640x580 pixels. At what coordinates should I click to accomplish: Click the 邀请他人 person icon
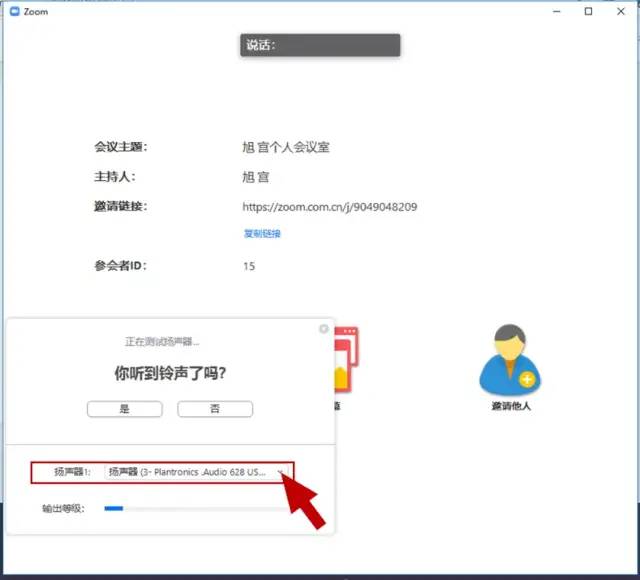tap(510, 360)
